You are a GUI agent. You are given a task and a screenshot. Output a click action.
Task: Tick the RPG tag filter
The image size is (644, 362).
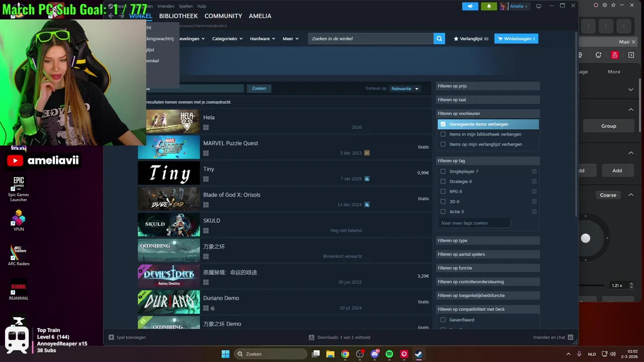click(x=443, y=192)
